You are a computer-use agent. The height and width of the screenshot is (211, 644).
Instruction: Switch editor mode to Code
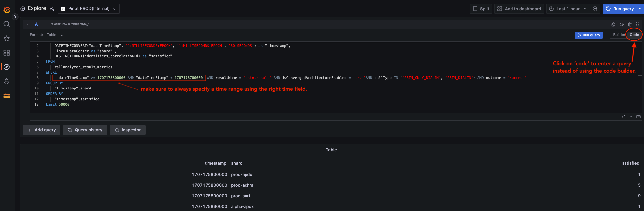pyautogui.click(x=634, y=35)
